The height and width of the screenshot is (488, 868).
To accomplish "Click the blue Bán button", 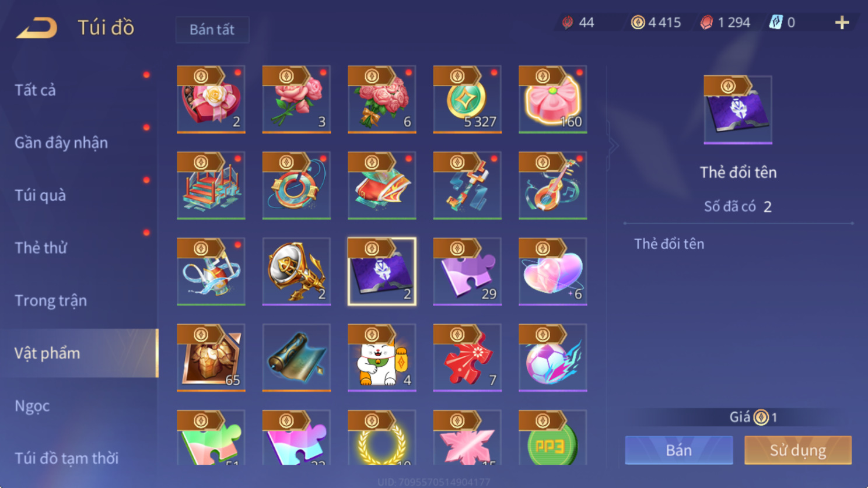I will 679,450.
